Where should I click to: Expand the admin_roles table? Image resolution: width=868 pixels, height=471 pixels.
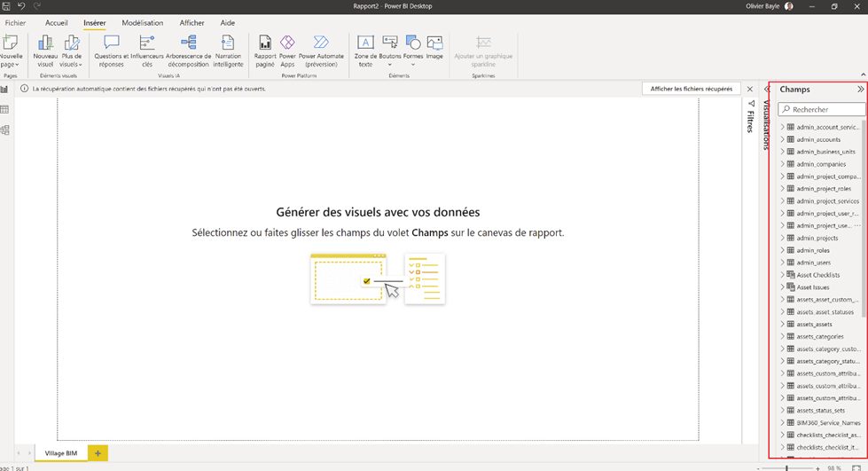tap(783, 250)
